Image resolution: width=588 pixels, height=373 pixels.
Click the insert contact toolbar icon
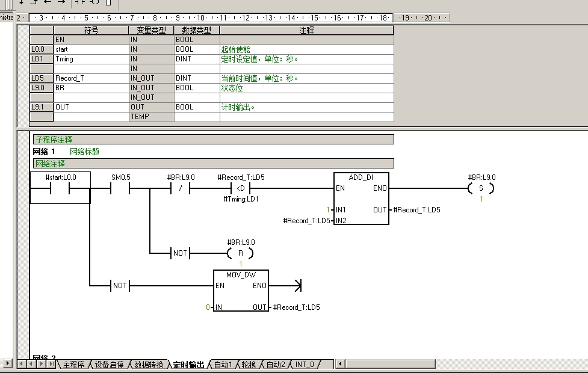point(80,2)
